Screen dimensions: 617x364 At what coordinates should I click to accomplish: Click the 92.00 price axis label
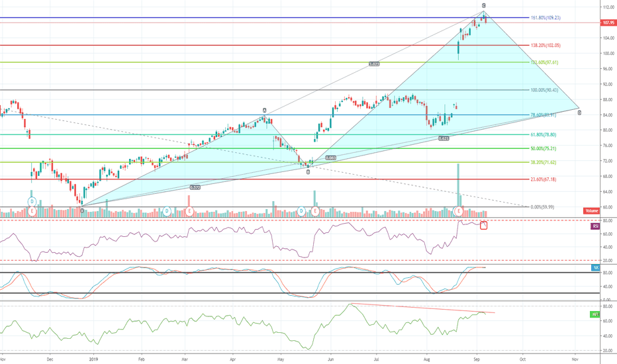click(x=608, y=84)
